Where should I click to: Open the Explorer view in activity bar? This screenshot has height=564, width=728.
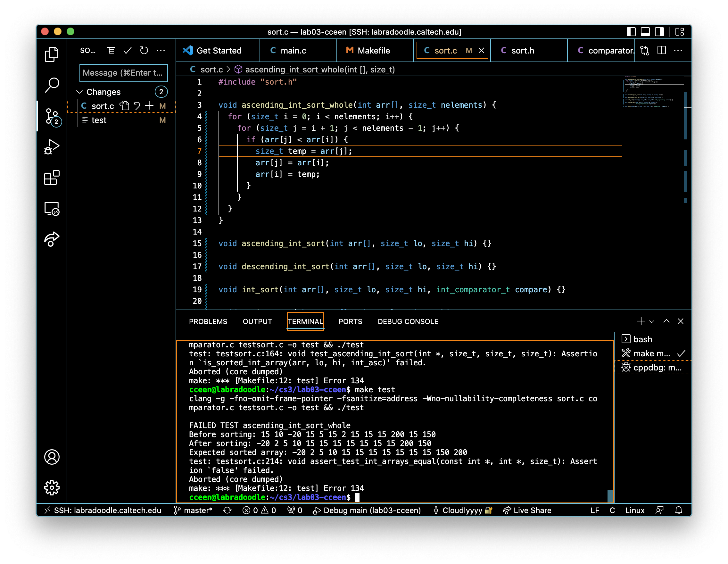pyautogui.click(x=52, y=54)
